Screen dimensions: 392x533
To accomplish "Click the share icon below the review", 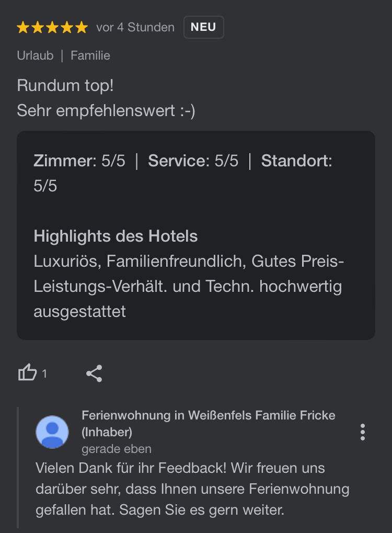I will point(94,373).
